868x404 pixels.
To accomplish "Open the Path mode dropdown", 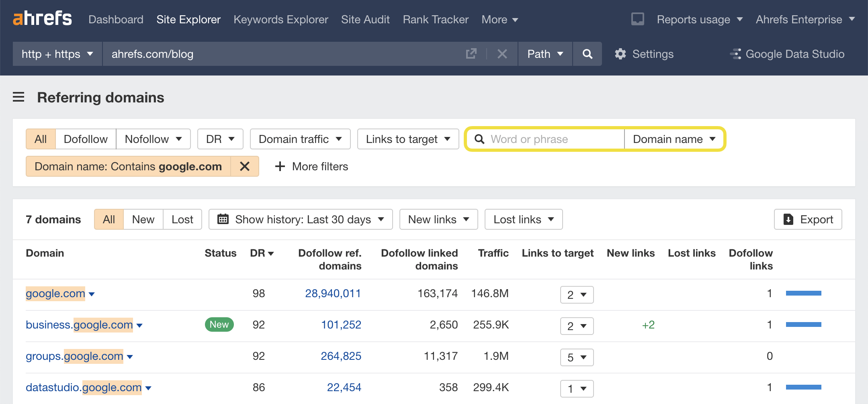I will pos(545,54).
